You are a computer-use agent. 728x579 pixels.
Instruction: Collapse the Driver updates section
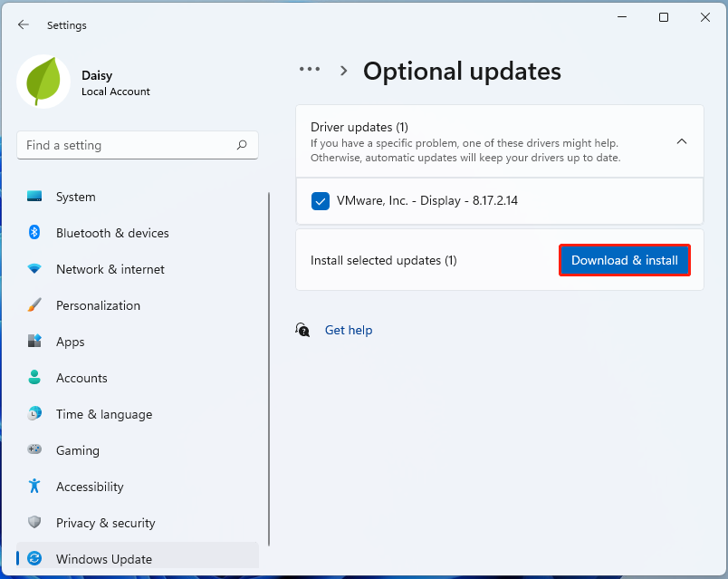click(x=682, y=141)
